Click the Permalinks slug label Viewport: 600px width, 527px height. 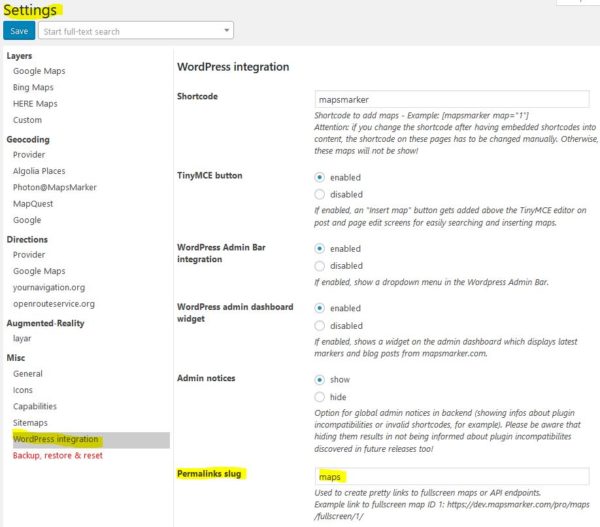pos(209,474)
